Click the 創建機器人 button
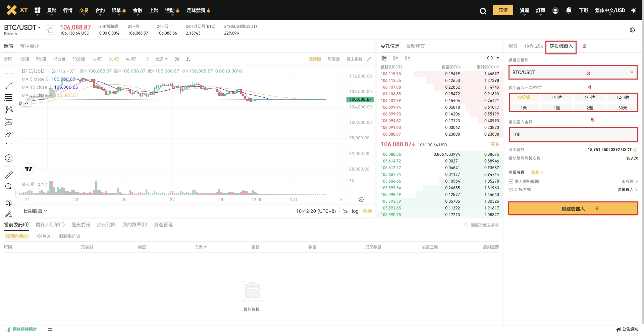 point(573,208)
